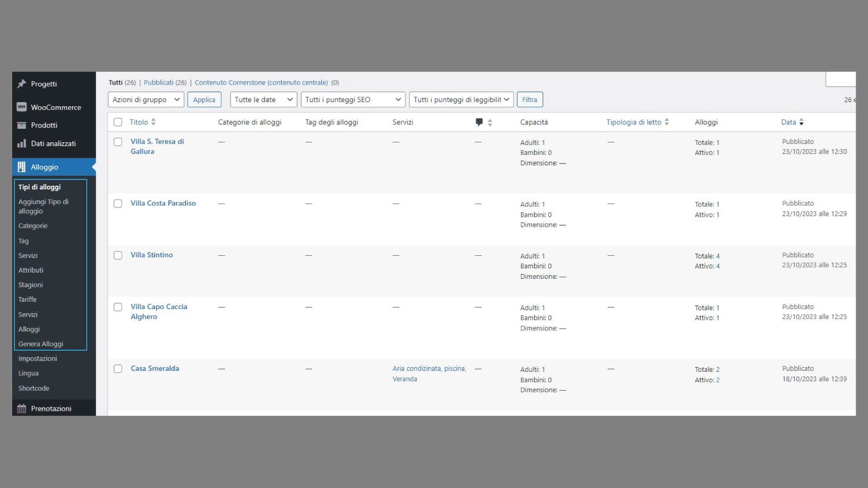Click the Filtra button

point(530,99)
